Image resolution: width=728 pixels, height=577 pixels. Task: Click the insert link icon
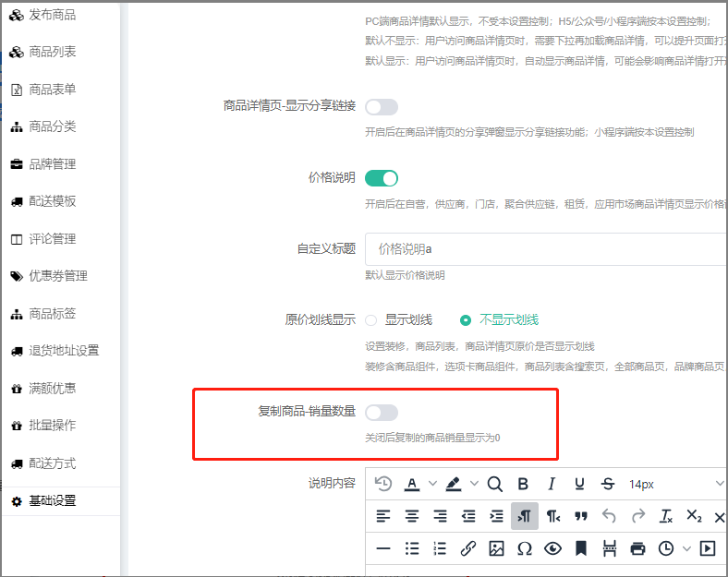pos(468,548)
